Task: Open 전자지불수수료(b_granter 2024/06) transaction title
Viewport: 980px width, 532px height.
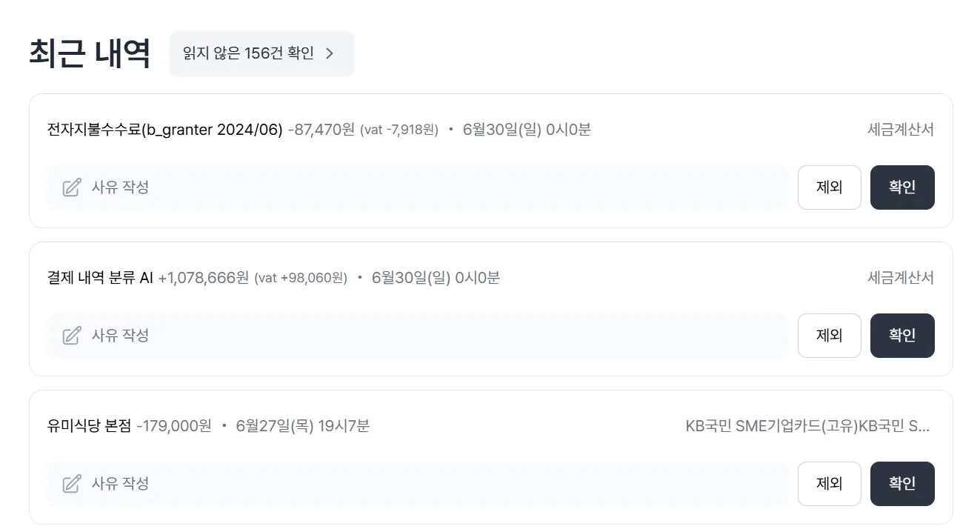Action: click(x=165, y=130)
